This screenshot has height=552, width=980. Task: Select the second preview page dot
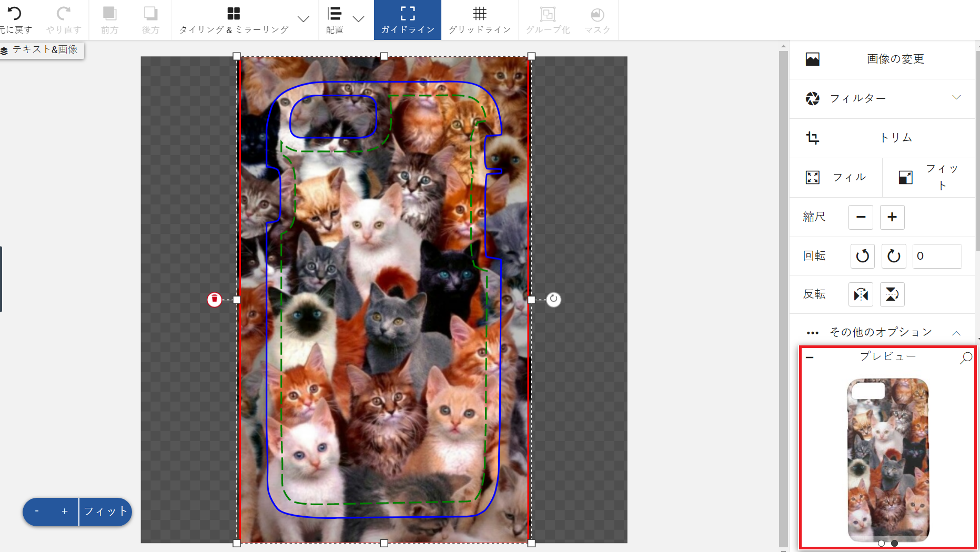894,544
